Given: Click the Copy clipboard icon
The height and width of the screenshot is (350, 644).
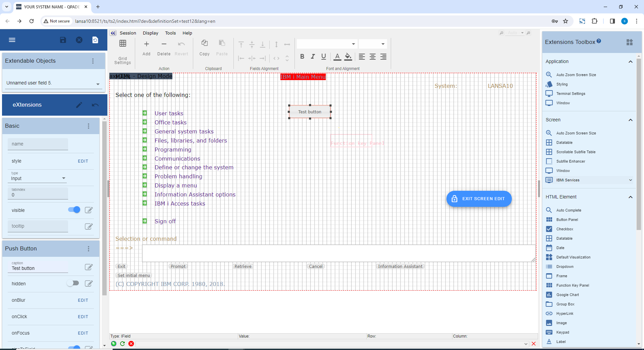Looking at the screenshot, I should click(x=204, y=43).
